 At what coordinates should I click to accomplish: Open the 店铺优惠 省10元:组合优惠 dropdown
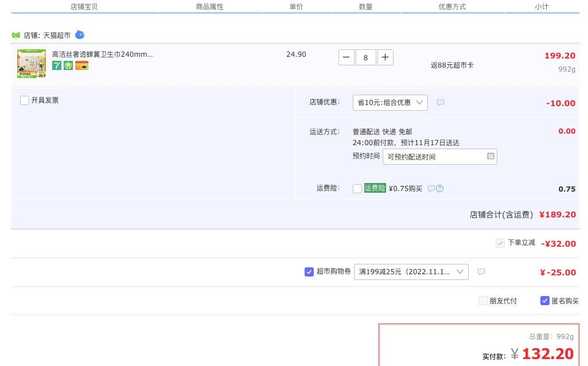click(x=390, y=102)
